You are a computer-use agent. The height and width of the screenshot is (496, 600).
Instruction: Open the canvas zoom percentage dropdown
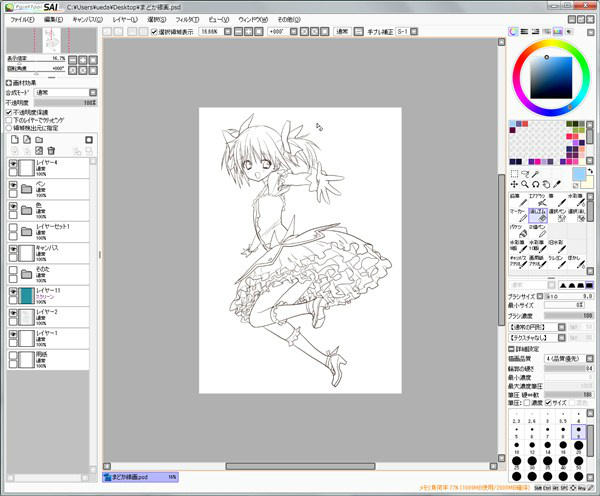click(228, 32)
